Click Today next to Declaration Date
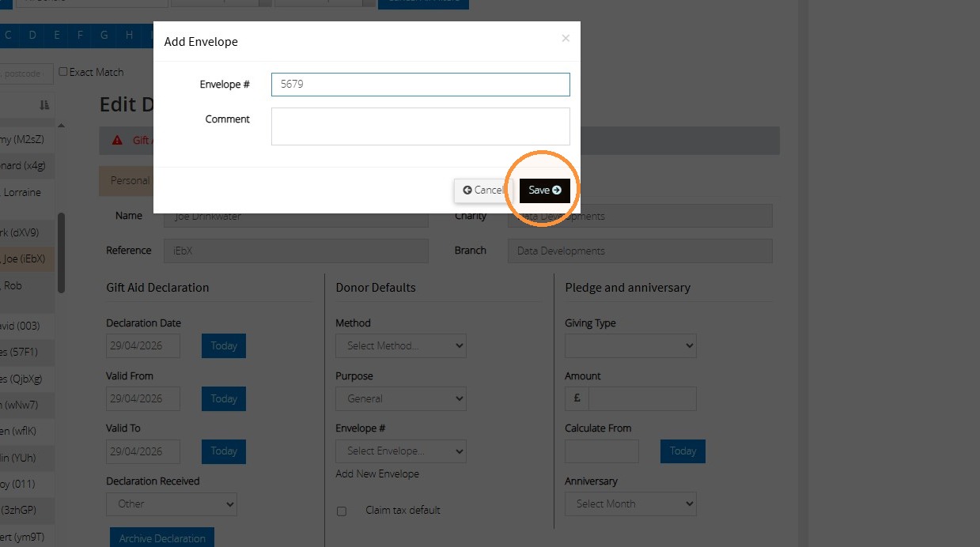 tap(224, 345)
